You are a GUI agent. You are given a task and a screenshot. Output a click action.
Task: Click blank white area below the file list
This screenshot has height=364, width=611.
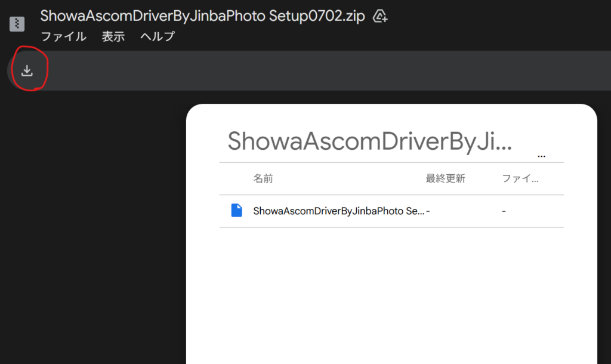[x=391, y=292]
